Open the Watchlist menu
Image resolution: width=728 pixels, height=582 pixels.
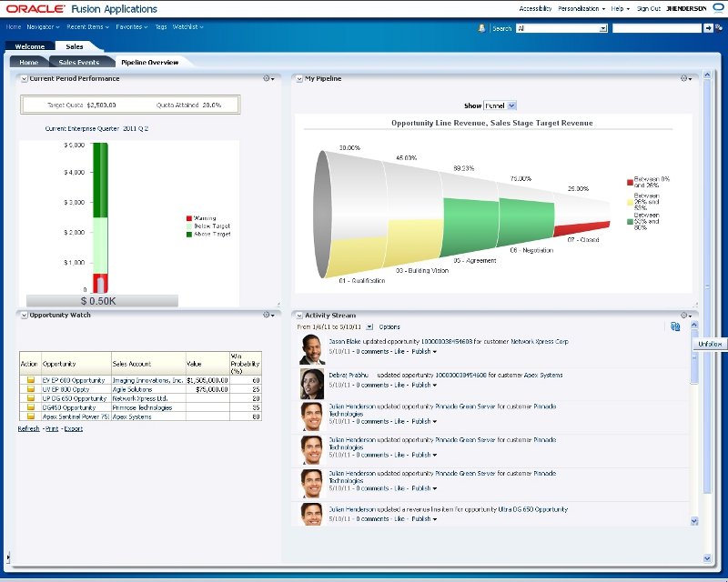click(188, 27)
